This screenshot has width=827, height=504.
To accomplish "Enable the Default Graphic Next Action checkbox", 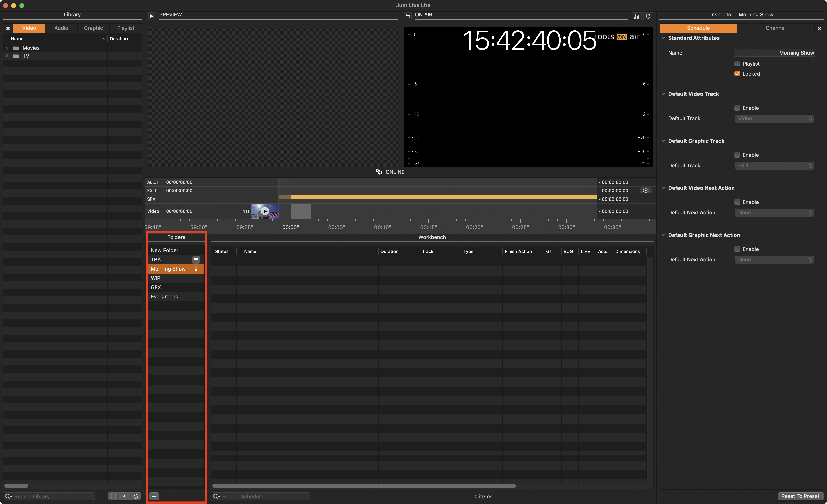I will point(737,249).
